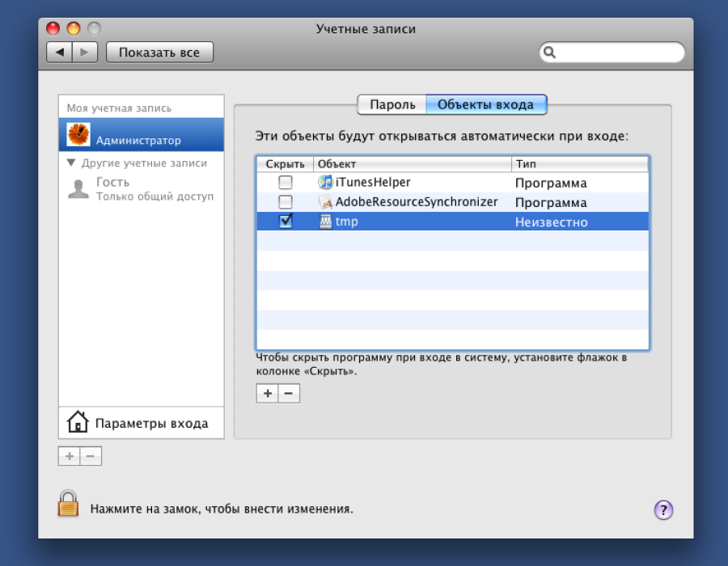Image resolution: width=728 pixels, height=566 pixels.
Task: Add a login item with plus button
Action: [268, 394]
